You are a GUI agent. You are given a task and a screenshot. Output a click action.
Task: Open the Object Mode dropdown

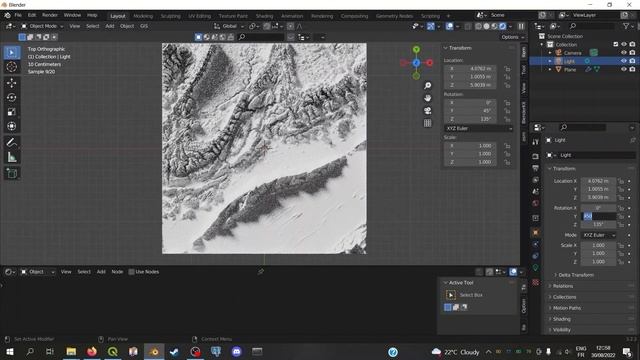(x=42, y=26)
